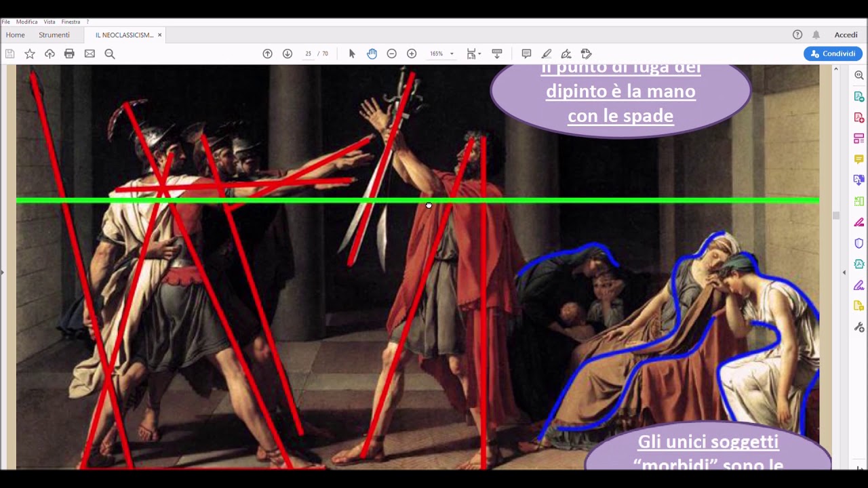Click the page number field showing 25
This screenshot has height=488, width=868.
(308, 54)
